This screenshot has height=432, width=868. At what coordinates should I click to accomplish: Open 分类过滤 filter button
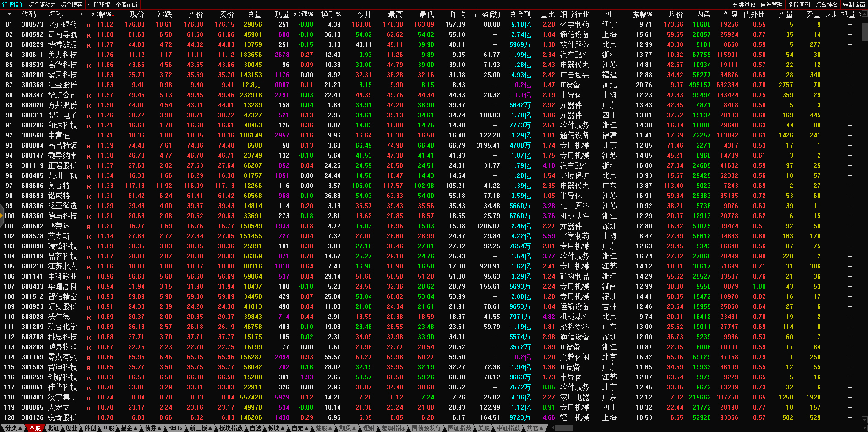tap(744, 5)
